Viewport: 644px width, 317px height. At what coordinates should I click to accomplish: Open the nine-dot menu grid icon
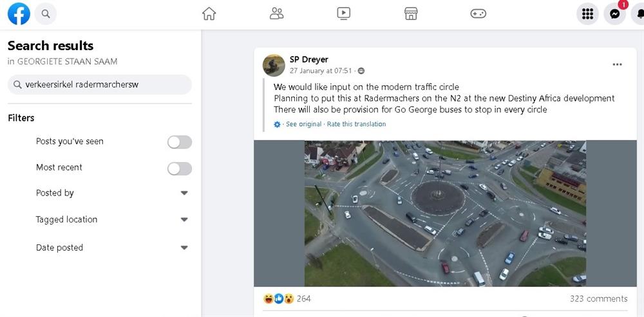tap(588, 14)
